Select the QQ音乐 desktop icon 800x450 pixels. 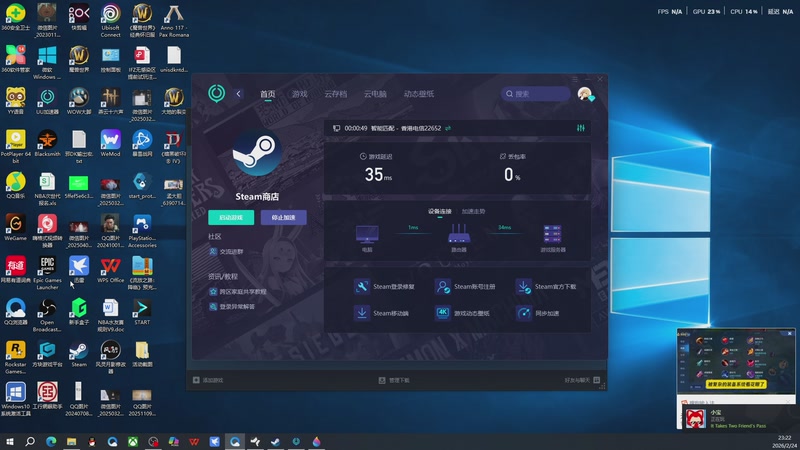pyautogui.click(x=15, y=186)
